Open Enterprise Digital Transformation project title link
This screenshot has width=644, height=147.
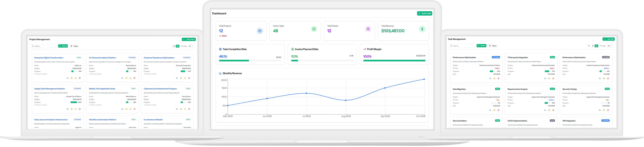click(x=49, y=58)
